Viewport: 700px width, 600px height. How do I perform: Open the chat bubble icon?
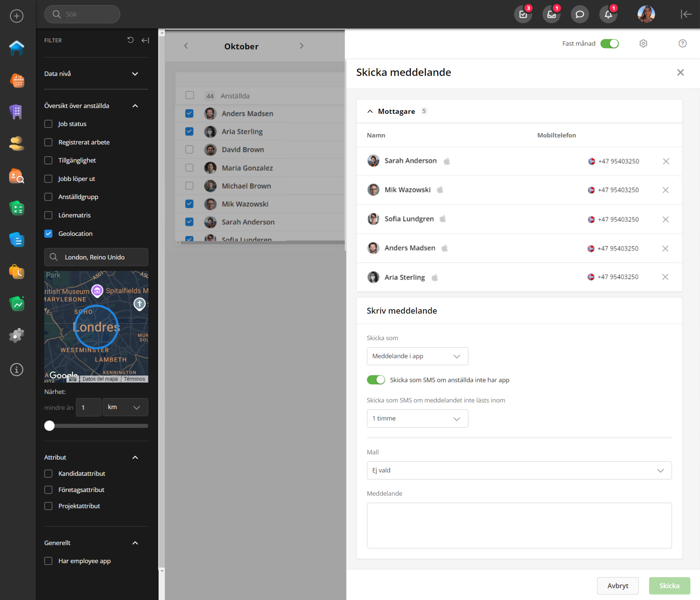(x=580, y=14)
